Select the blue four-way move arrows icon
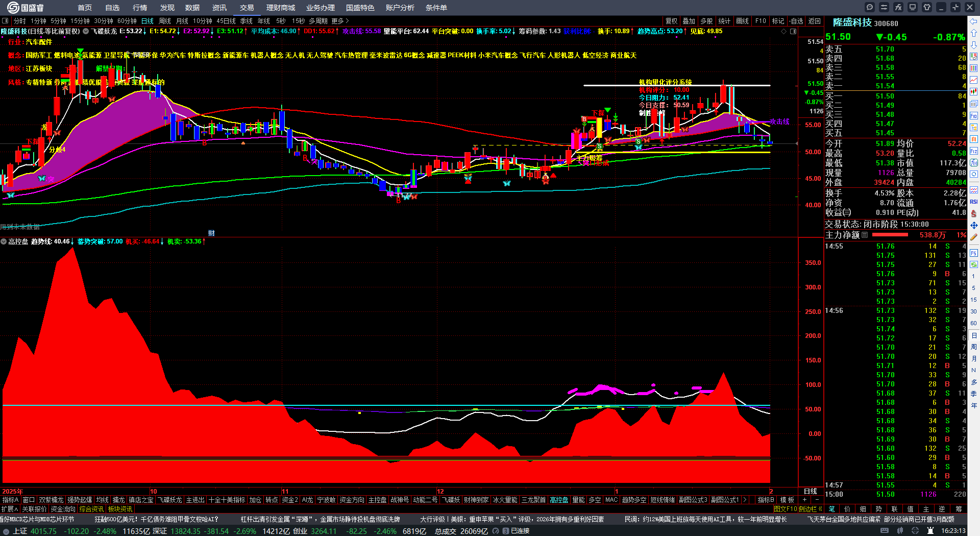The width and height of the screenshot is (980, 536). 974,225
